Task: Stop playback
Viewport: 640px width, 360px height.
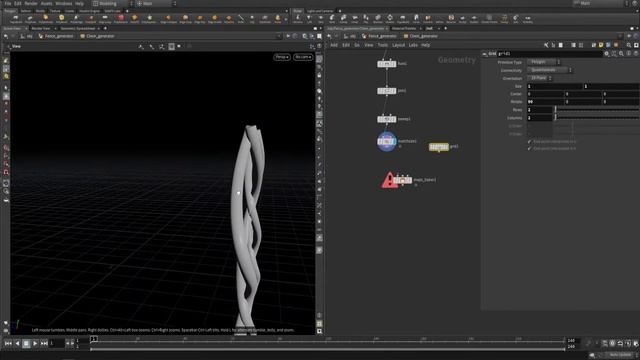Action: click(26, 344)
